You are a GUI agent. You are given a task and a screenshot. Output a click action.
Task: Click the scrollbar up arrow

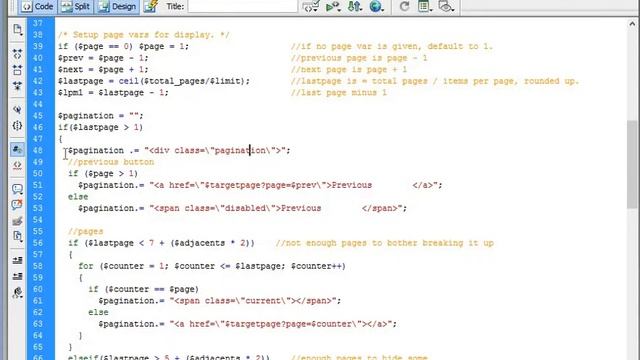632,24
